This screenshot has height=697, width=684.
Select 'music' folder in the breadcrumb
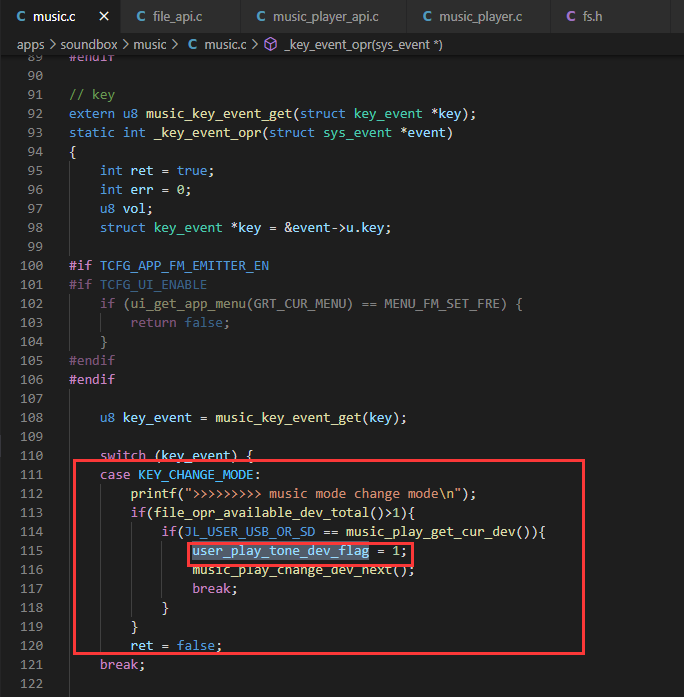point(150,45)
